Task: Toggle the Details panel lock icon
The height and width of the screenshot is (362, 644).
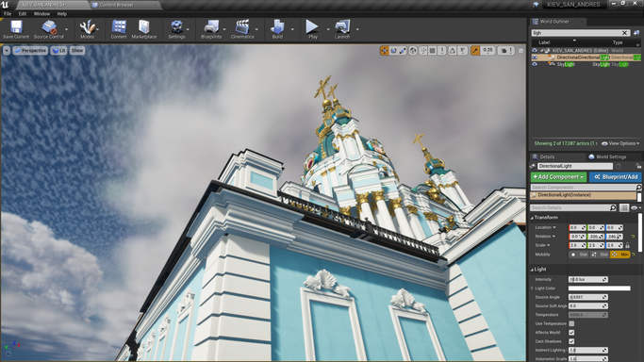Action: [638, 166]
